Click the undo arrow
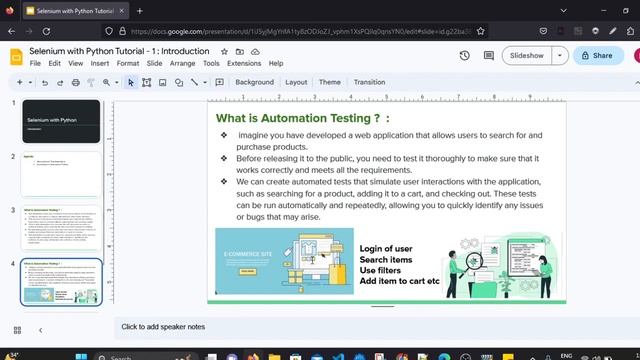The image size is (640, 360). point(45,82)
